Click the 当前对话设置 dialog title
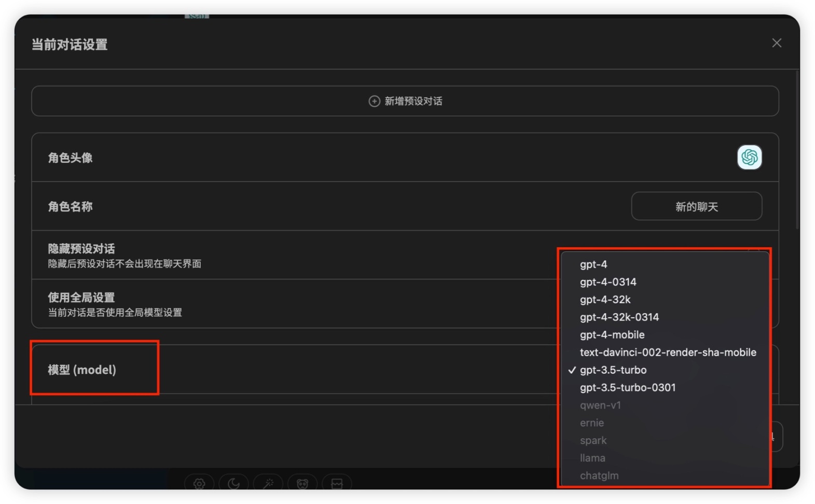Image resolution: width=815 pixels, height=504 pixels. pyautogui.click(x=70, y=45)
